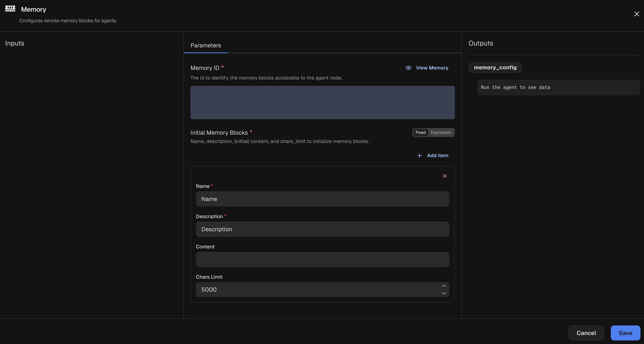The height and width of the screenshot is (344, 644).
Task: Click the Content input field
Action: [322, 259]
